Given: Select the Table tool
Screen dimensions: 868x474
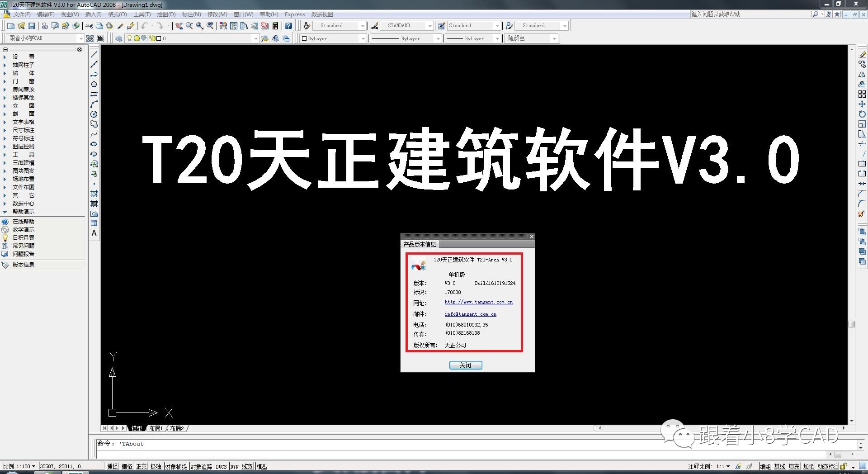Looking at the screenshot, I should tap(94, 223).
